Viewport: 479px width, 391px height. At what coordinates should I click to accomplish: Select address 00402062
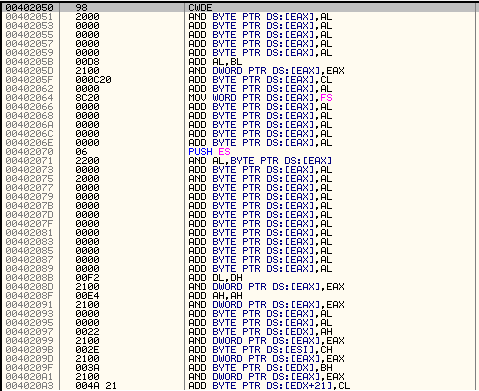[x=29, y=89]
